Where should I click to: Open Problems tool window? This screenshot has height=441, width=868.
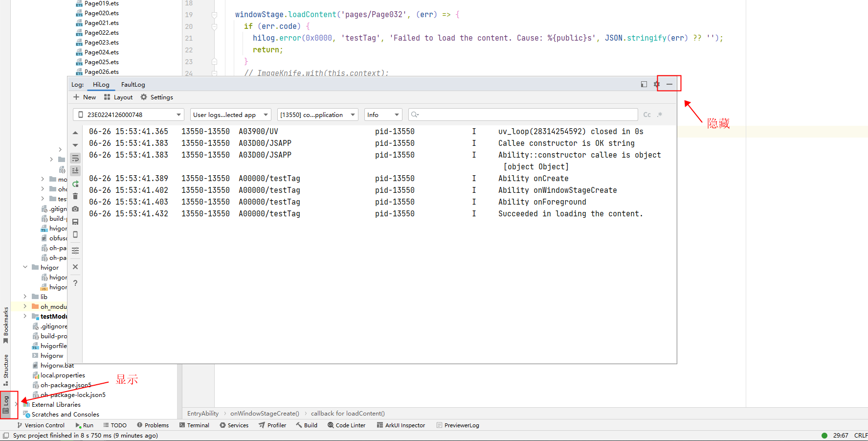pyautogui.click(x=153, y=425)
